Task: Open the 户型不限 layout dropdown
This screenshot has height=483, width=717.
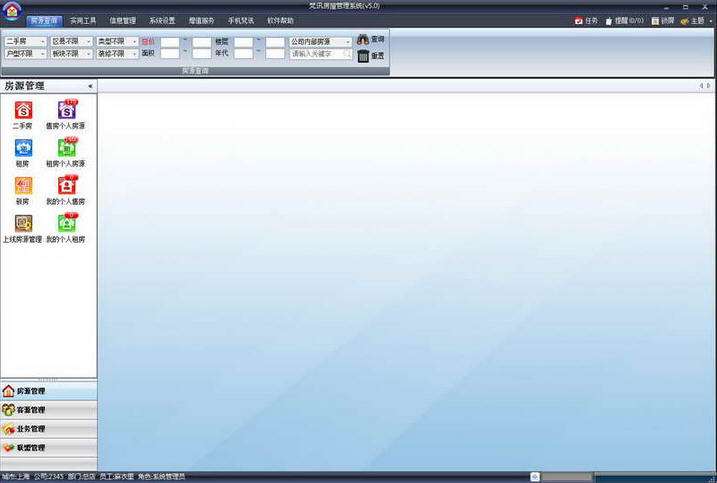Action: [25, 54]
